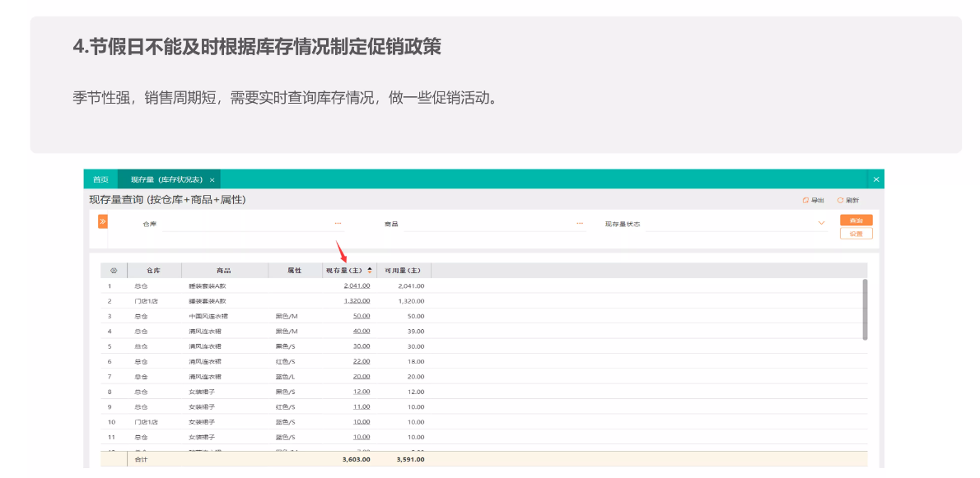Click the 3,603.00 total 现存量 value

click(x=357, y=460)
